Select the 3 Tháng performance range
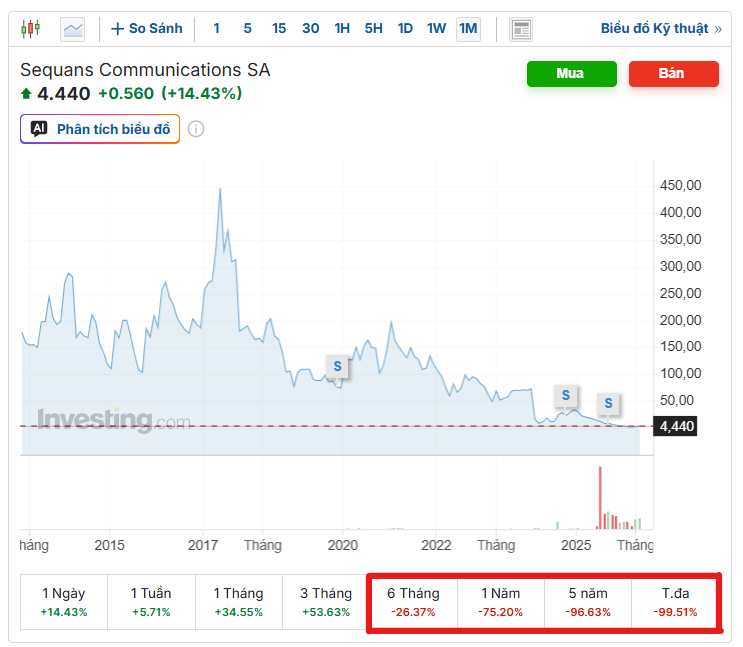743x647 pixels. [x=326, y=602]
